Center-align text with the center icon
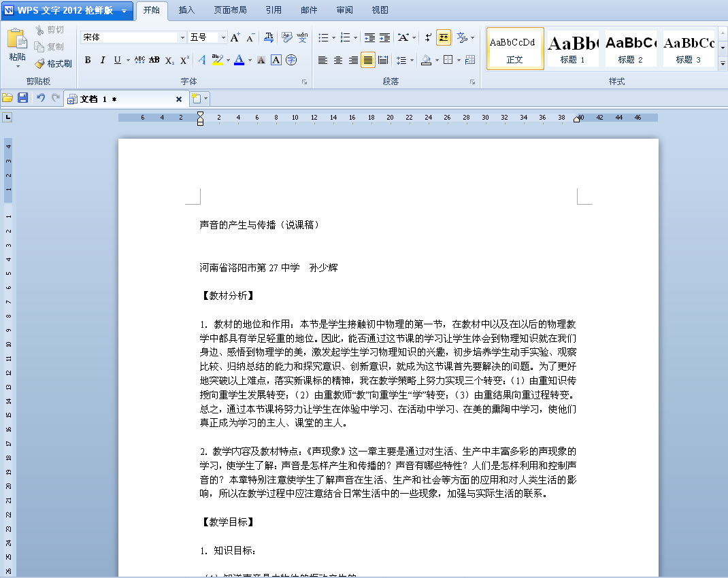This screenshot has height=578, width=728. (338, 60)
